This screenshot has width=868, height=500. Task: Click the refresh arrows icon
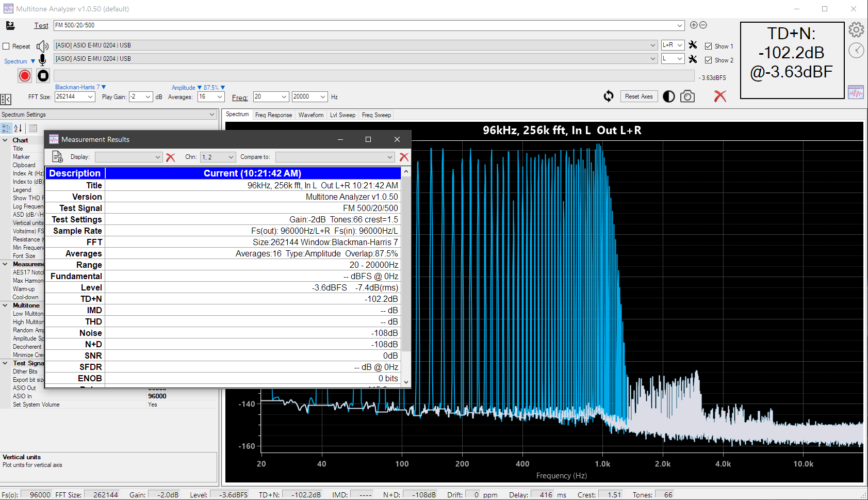(x=609, y=96)
